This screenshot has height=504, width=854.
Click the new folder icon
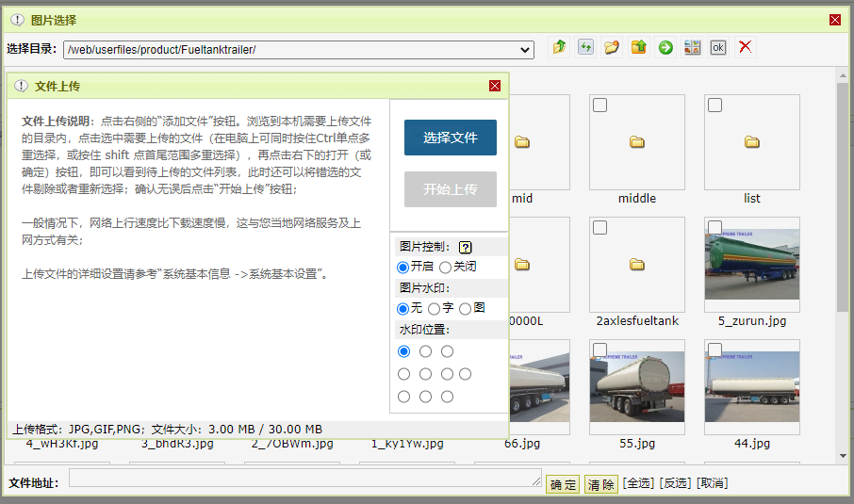point(612,47)
